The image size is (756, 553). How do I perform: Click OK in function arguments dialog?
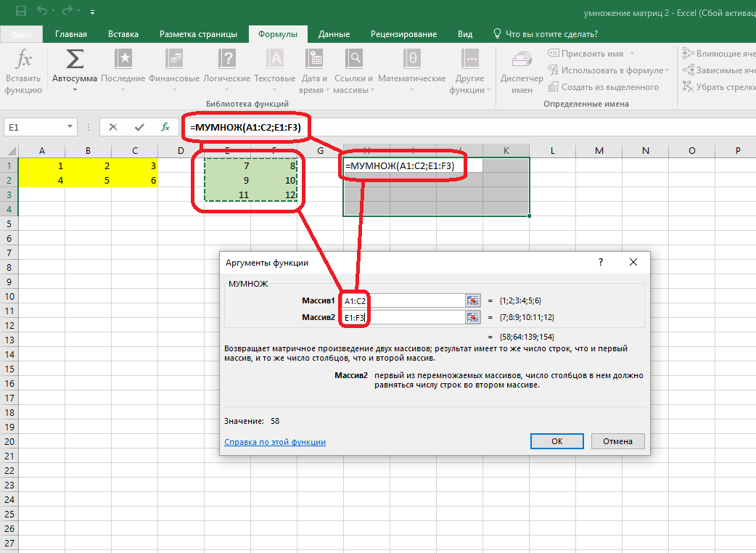[557, 441]
